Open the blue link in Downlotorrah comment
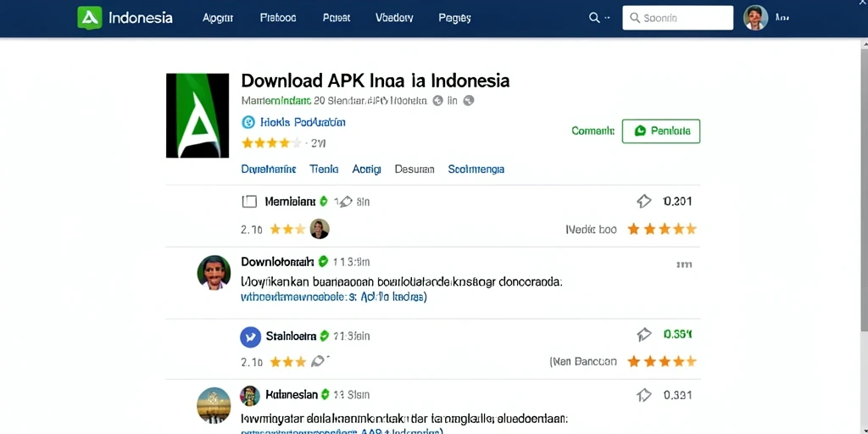Screen dimensions: 868x434 (334, 297)
